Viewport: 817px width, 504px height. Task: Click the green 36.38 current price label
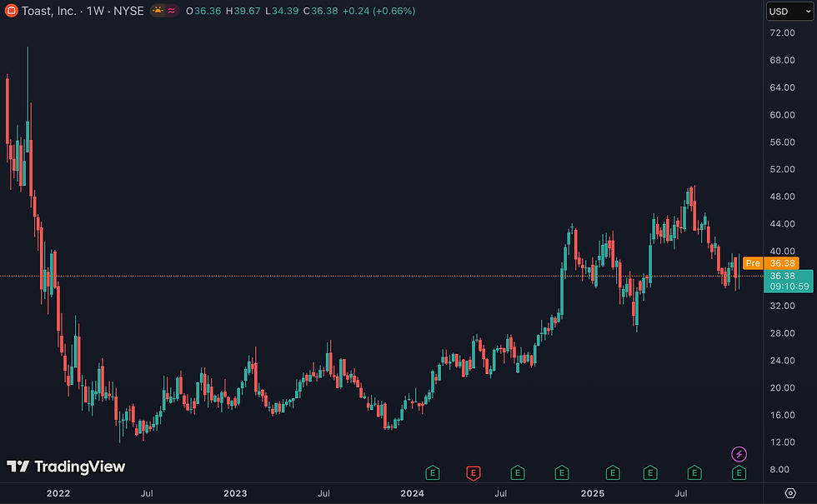(783, 276)
